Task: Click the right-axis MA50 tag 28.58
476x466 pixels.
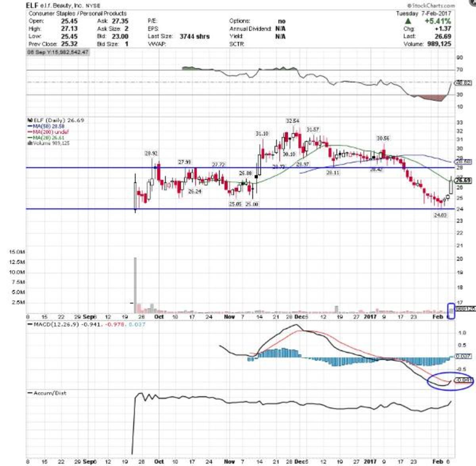Action: 464,162
